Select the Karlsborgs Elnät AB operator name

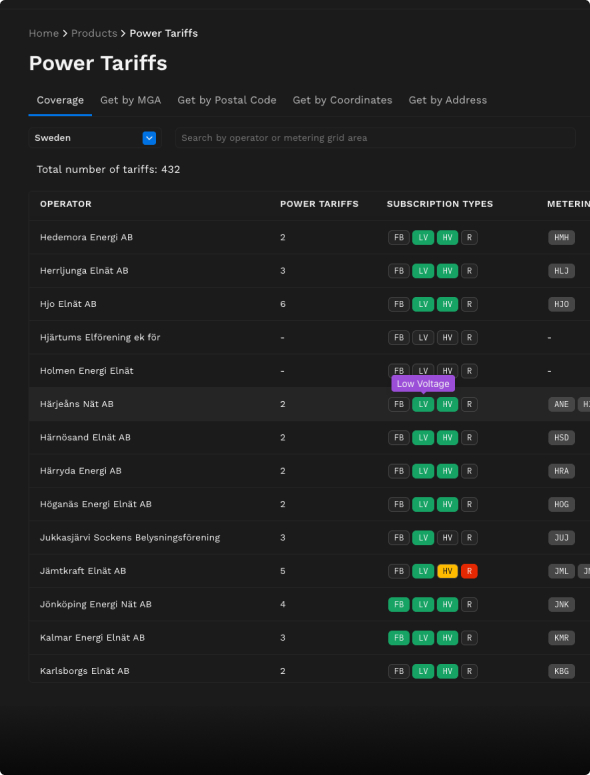pos(84,671)
